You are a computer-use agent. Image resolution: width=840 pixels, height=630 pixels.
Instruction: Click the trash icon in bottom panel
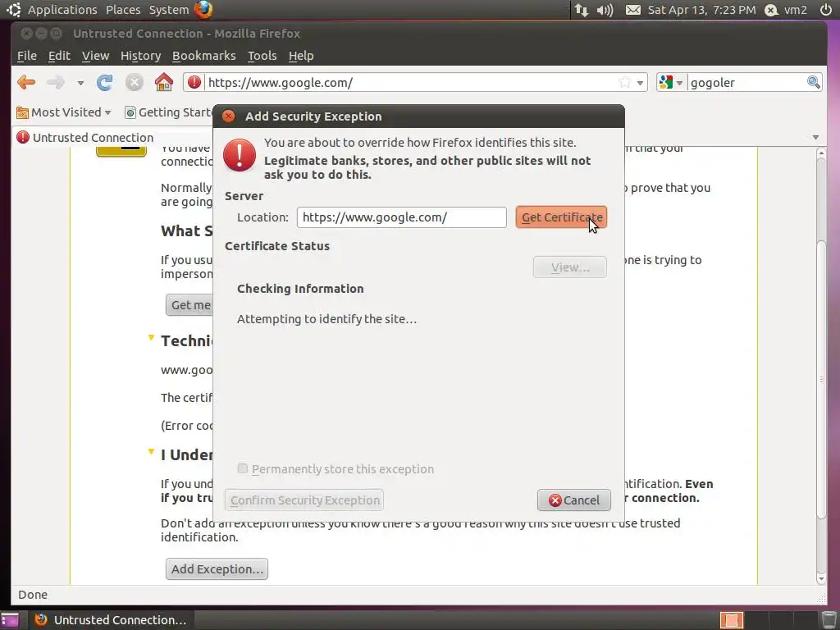click(829, 620)
